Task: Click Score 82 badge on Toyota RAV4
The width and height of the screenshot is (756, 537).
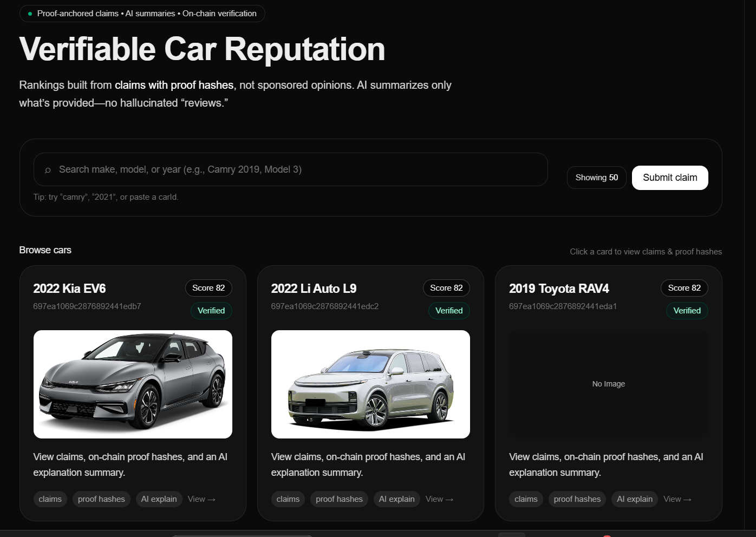Action: click(684, 288)
